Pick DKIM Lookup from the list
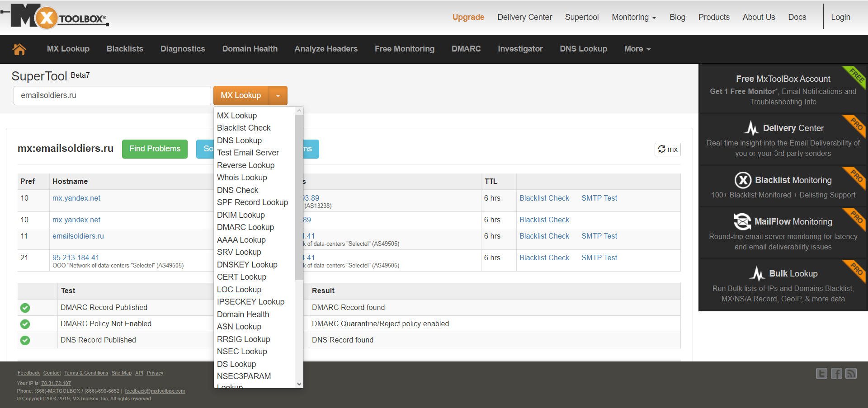The height and width of the screenshot is (408, 868). (x=241, y=215)
